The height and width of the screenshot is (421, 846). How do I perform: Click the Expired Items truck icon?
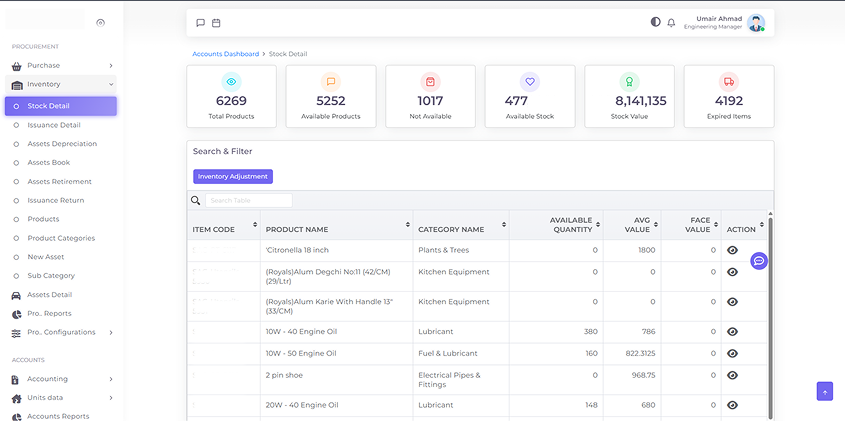(728, 82)
